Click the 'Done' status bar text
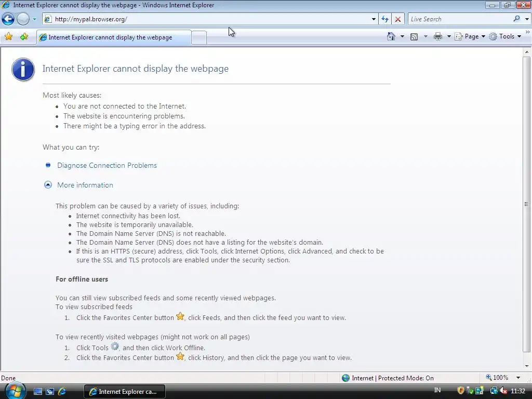This screenshot has height=399, width=532. click(x=8, y=378)
